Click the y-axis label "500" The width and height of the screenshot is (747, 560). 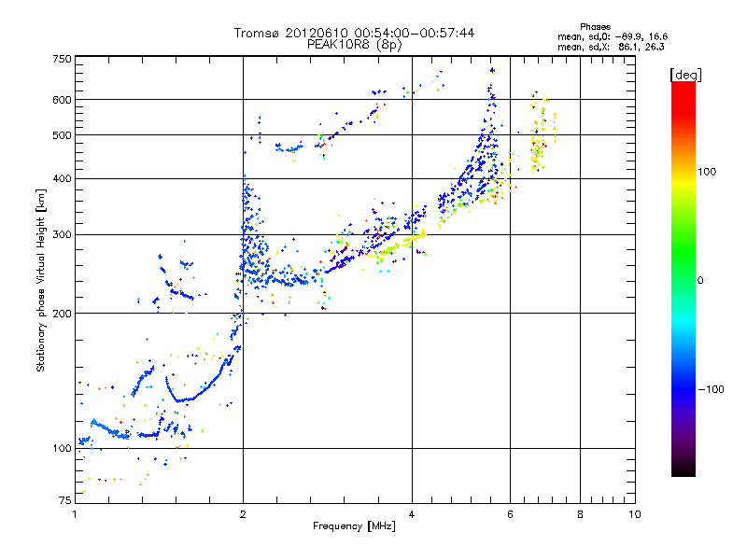62,135
